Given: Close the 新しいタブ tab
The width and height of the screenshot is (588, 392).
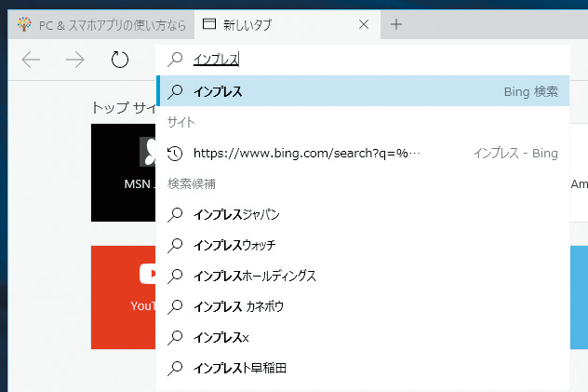Looking at the screenshot, I should (x=364, y=24).
